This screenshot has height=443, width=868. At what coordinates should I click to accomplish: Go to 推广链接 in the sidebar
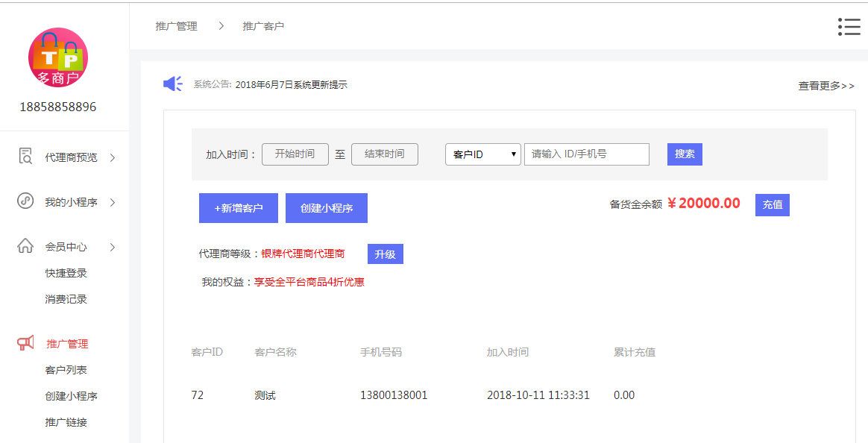pyautogui.click(x=66, y=422)
